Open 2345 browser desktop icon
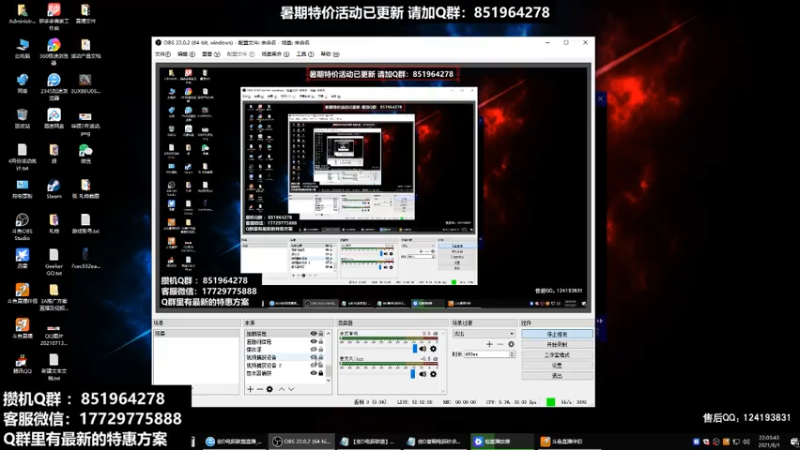Screen dimensions: 800x450 pos(54,86)
